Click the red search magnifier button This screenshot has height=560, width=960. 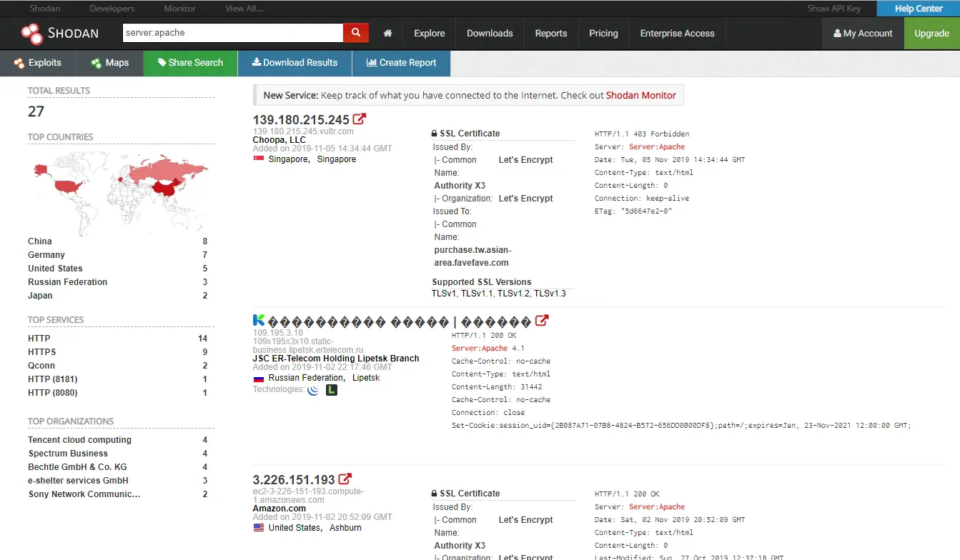(x=356, y=33)
